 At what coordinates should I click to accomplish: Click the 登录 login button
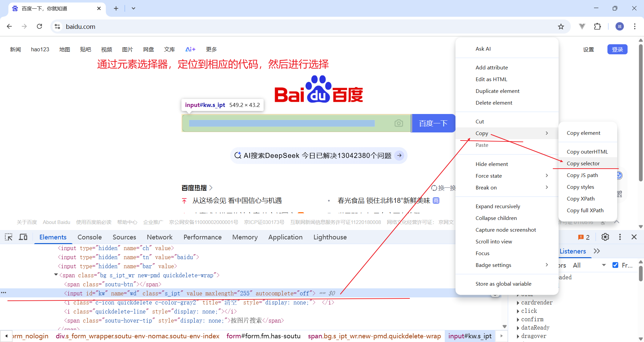tap(617, 49)
